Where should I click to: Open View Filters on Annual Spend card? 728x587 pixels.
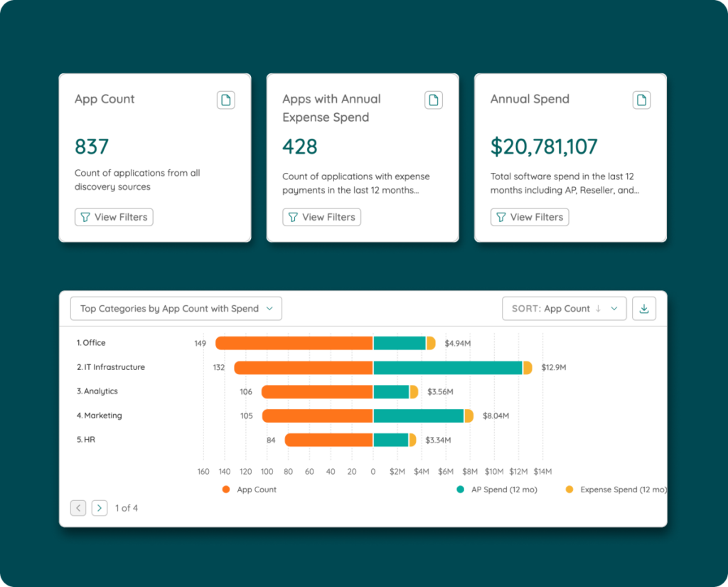pos(530,217)
